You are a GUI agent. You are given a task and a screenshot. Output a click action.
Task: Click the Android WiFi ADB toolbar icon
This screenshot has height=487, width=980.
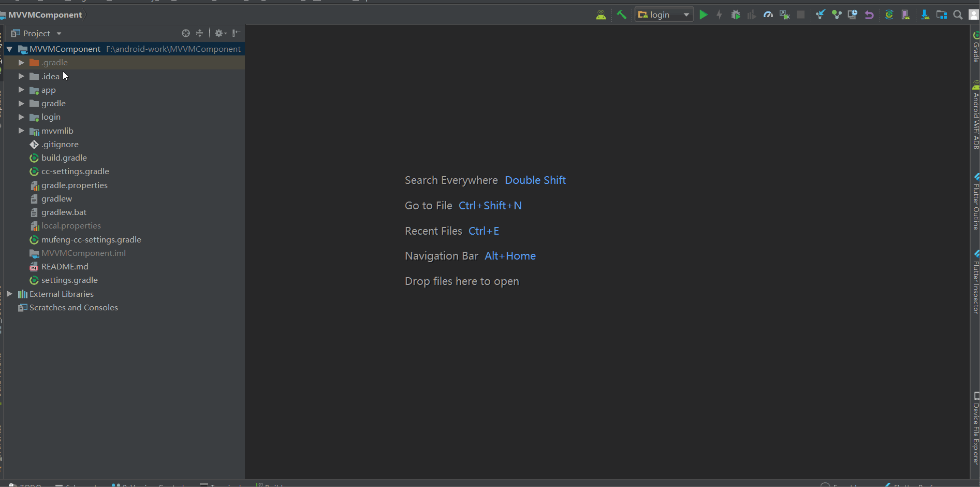pyautogui.click(x=601, y=15)
